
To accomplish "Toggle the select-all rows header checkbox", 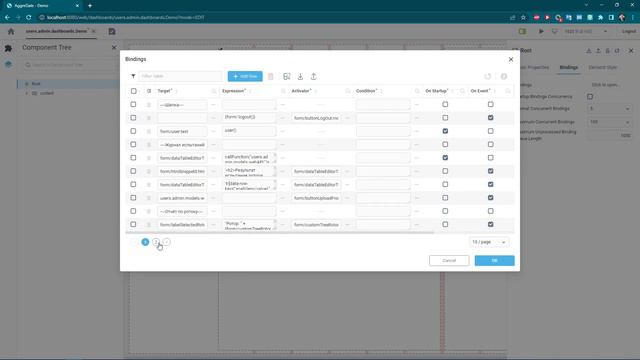I will click(x=133, y=91).
